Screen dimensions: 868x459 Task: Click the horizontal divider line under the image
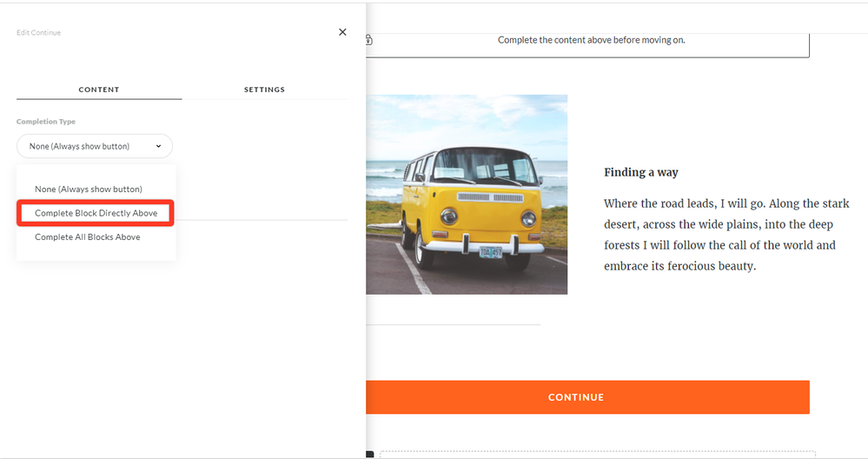(453, 325)
